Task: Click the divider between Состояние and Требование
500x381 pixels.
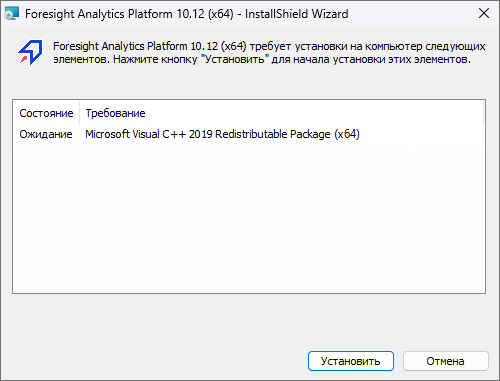Action: pyautogui.click(x=80, y=113)
